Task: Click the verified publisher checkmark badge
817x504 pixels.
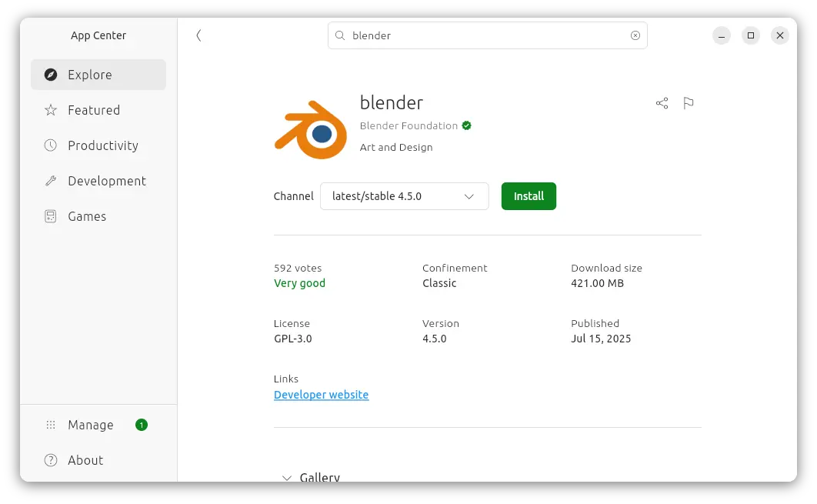Action: pyautogui.click(x=466, y=125)
